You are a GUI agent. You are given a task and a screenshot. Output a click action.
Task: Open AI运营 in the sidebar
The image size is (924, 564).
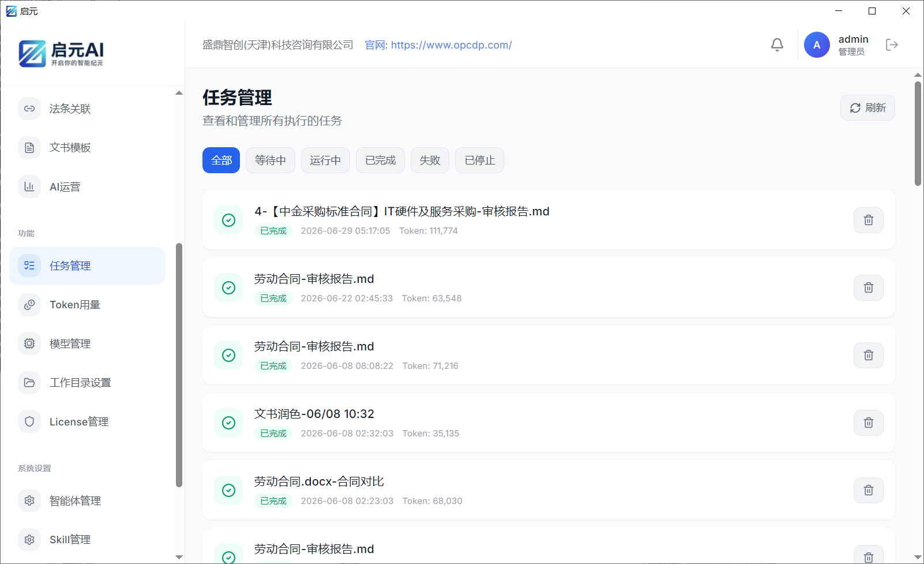(87, 186)
